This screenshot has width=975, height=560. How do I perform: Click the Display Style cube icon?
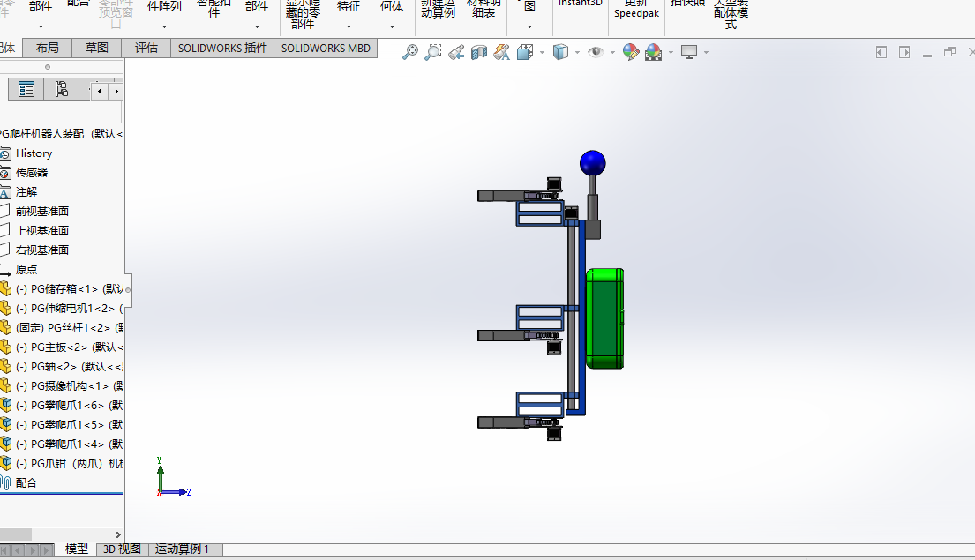click(560, 52)
